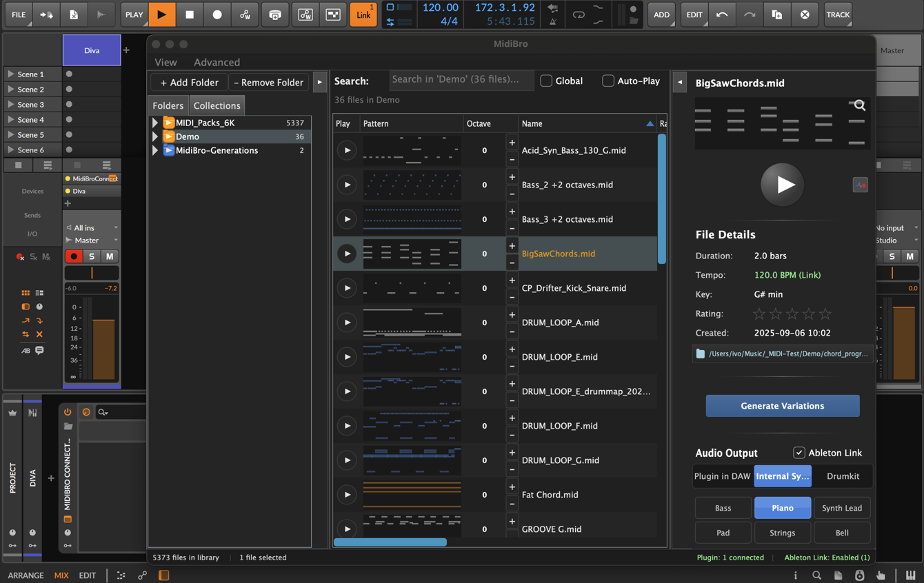This screenshot has height=583, width=924.
Task: Uncheck the Ableton Link checkbox
Action: click(x=799, y=453)
